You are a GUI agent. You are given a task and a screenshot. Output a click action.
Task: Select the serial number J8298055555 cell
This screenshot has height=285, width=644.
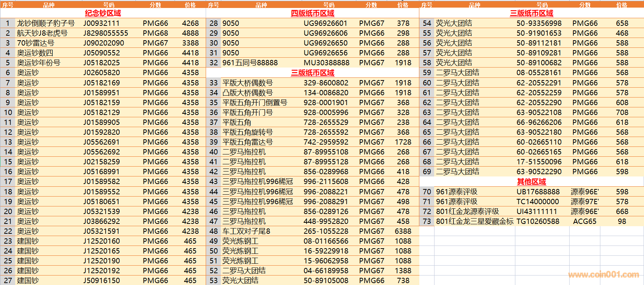[x=106, y=33]
